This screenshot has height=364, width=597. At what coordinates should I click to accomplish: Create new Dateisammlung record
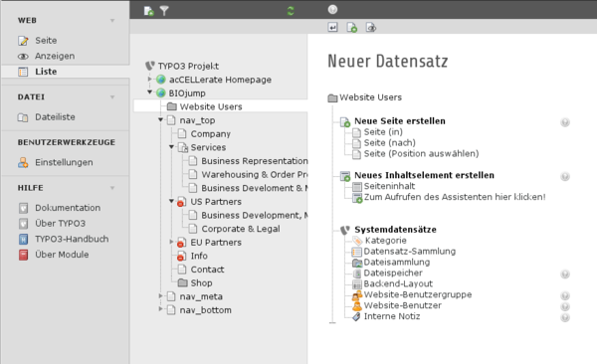(397, 263)
